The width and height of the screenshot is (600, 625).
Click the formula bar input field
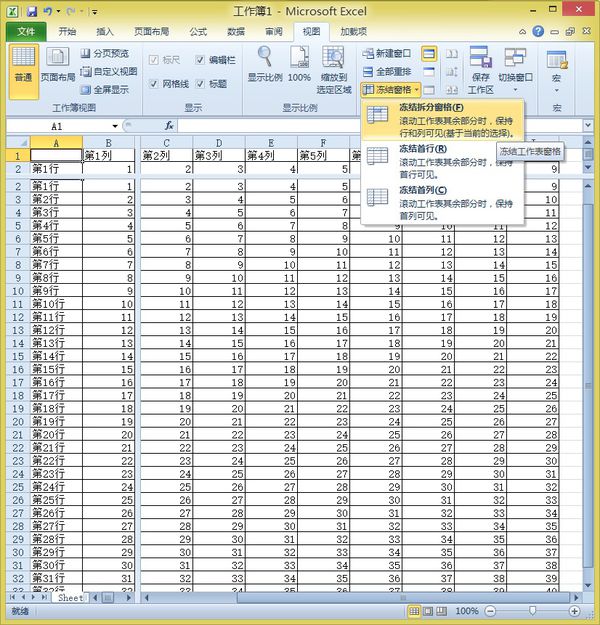[379, 126]
